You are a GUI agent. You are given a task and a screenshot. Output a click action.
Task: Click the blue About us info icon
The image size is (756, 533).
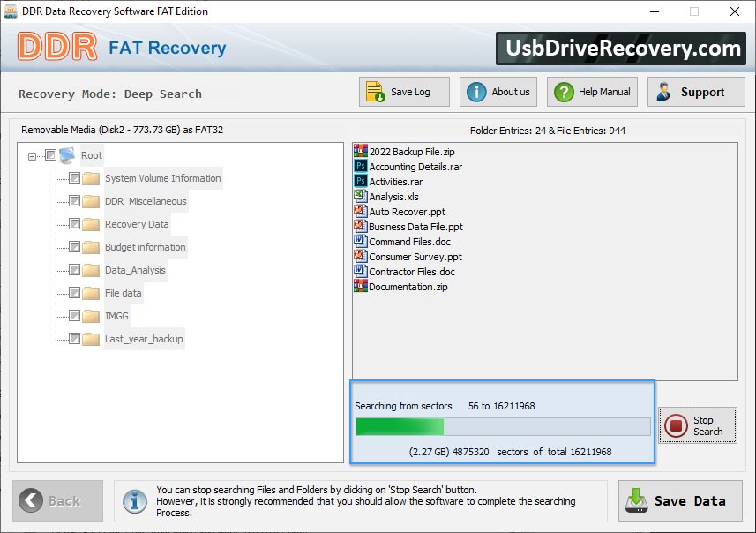(x=476, y=92)
